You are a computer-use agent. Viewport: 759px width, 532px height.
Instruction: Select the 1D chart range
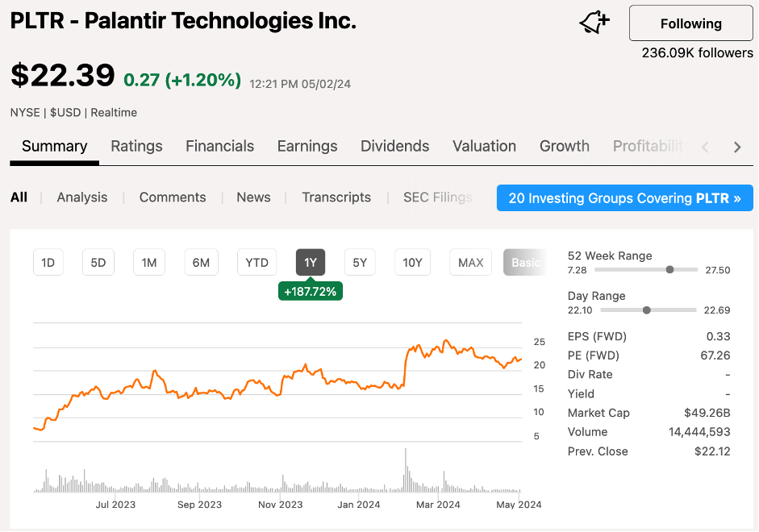48,262
